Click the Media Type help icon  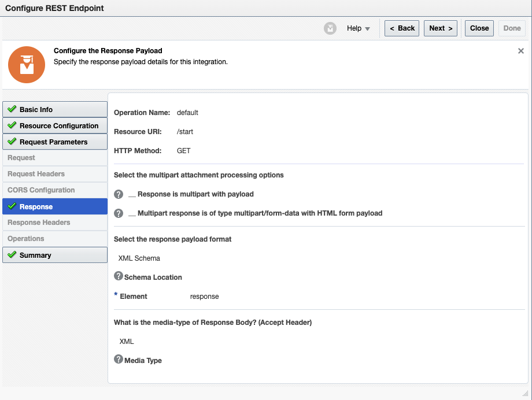[x=119, y=359]
